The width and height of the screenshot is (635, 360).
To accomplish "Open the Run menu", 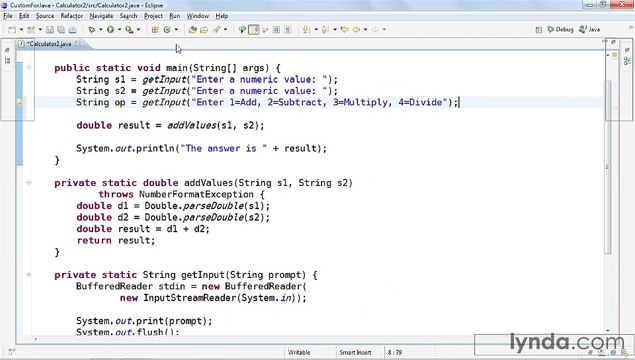I will (x=175, y=16).
